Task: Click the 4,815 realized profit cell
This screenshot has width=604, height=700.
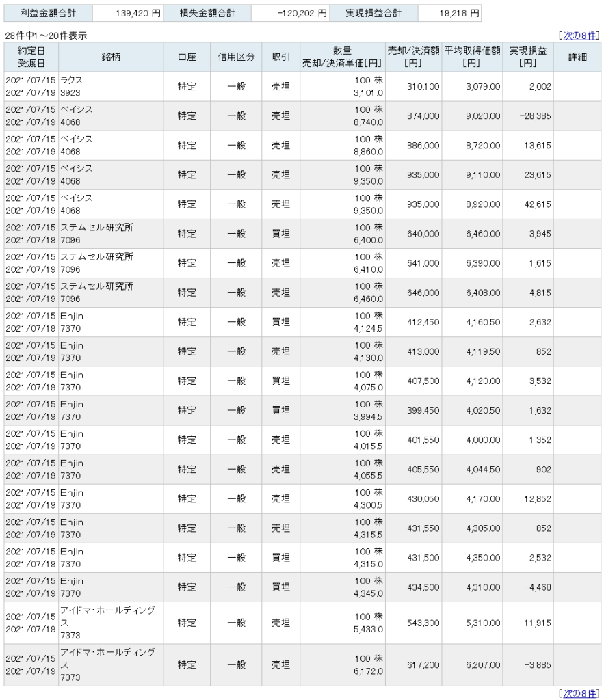Action: click(x=528, y=293)
